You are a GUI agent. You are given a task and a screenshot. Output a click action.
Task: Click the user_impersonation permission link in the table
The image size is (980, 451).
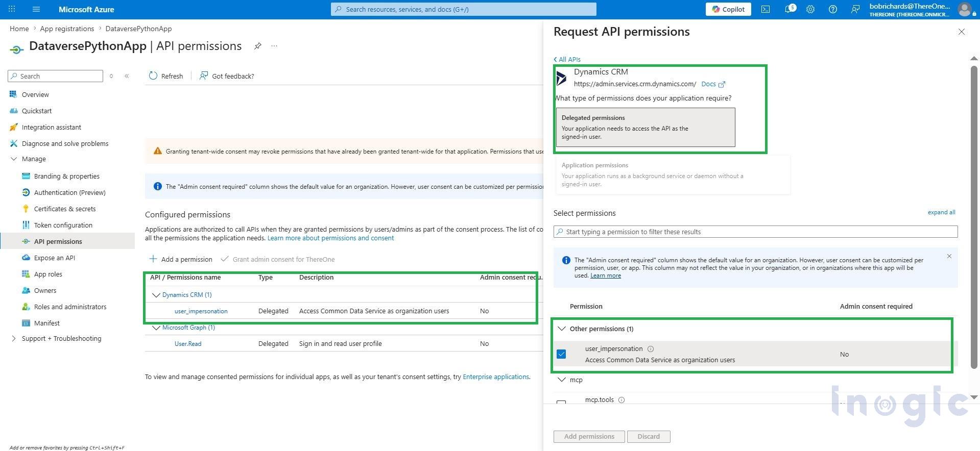pyautogui.click(x=201, y=311)
